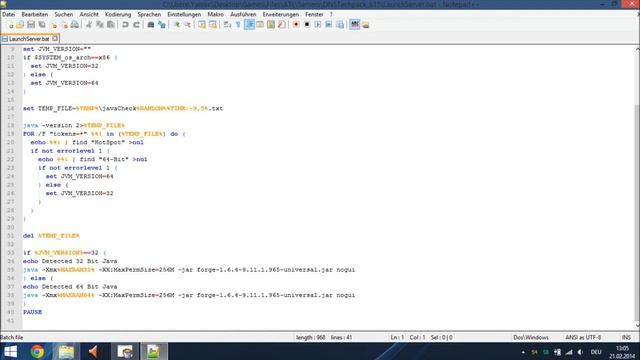
Task: Save the current file using toolbar
Action: 31,25
